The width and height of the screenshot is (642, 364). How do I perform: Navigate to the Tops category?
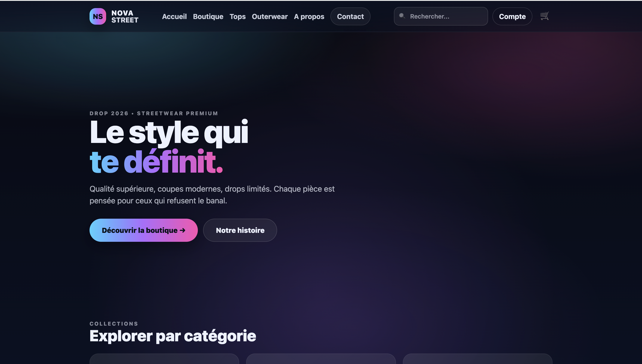[x=237, y=17]
